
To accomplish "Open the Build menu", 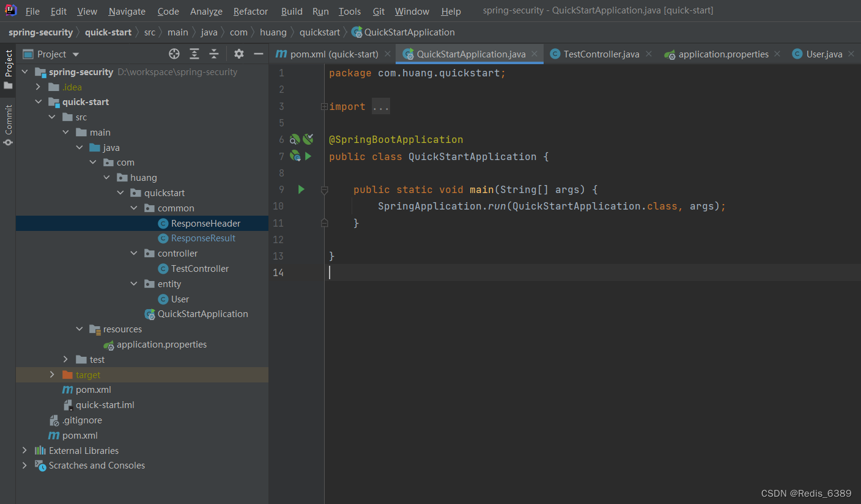I will pos(292,11).
